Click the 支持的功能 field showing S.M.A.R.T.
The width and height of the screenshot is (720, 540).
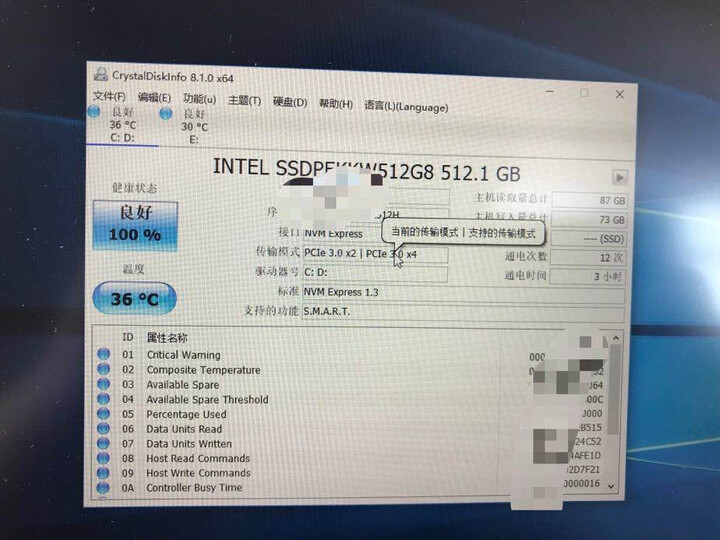coord(463,313)
